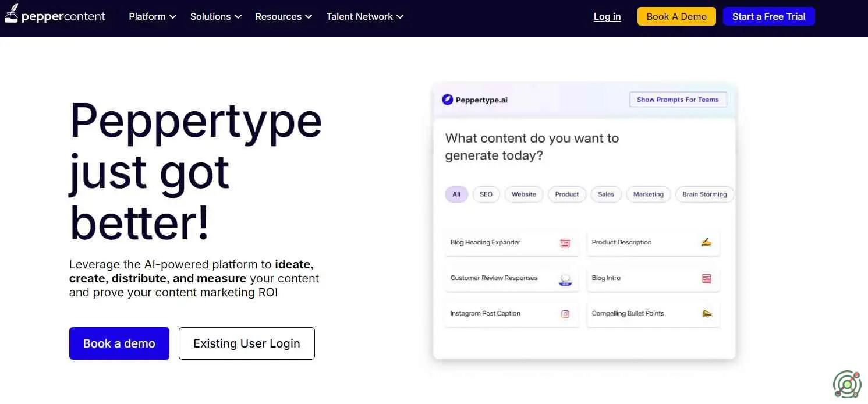The height and width of the screenshot is (404, 868).
Task: Click the 'Peppertype just got better!' headline
Action: 196,172
